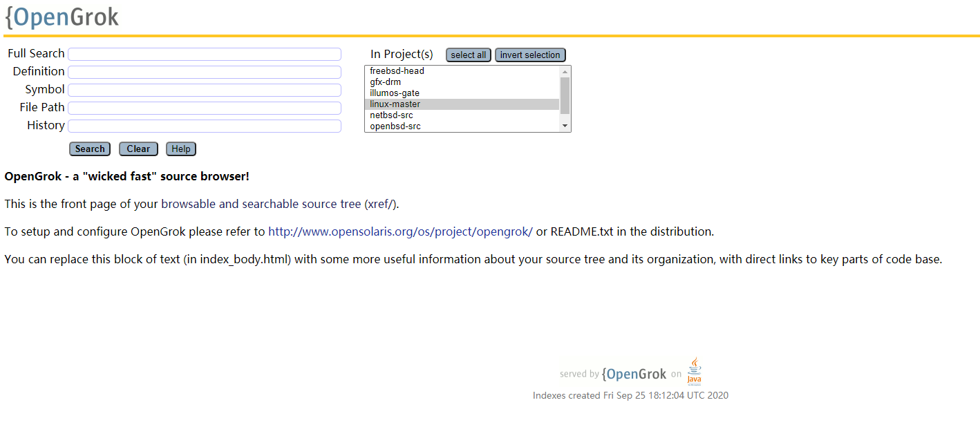This screenshot has width=980, height=427.
Task: Open the searchable link
Action: tap(270, 204)
